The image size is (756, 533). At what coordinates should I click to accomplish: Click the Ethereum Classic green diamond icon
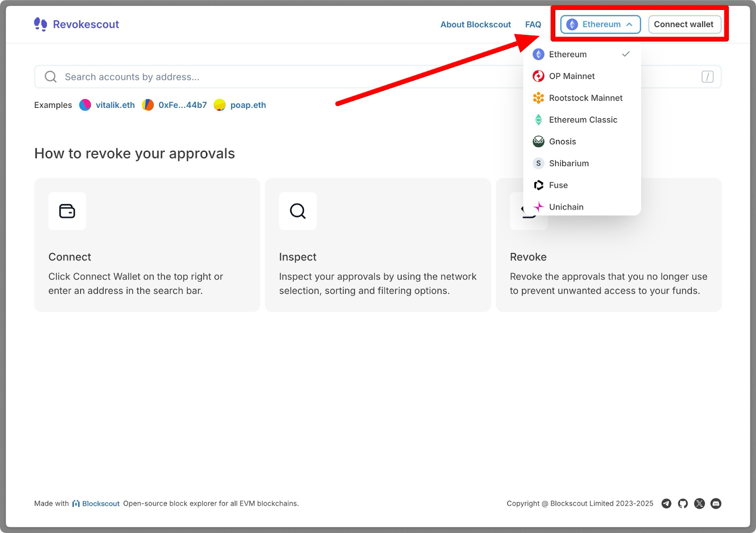click(x=538, y=120)
